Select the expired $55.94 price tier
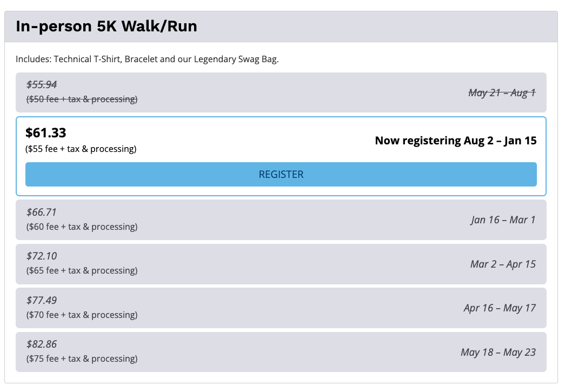The width and height of the screenshot is (565, 392). (x=281, y=92)
